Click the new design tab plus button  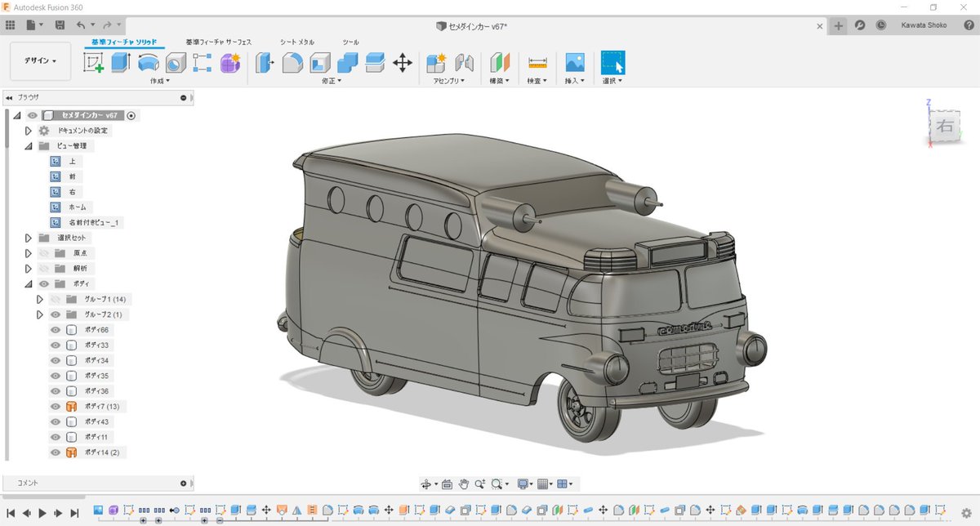tap(839, 25)
